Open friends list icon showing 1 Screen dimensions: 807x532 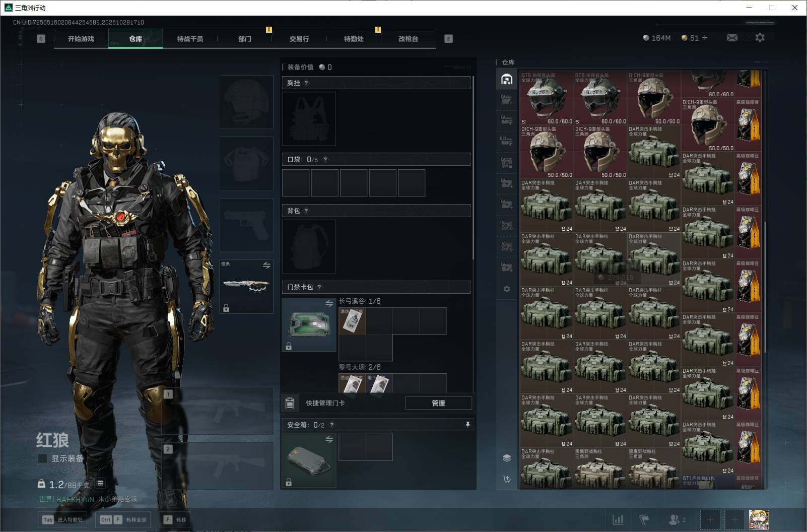(x=677, y=519)
